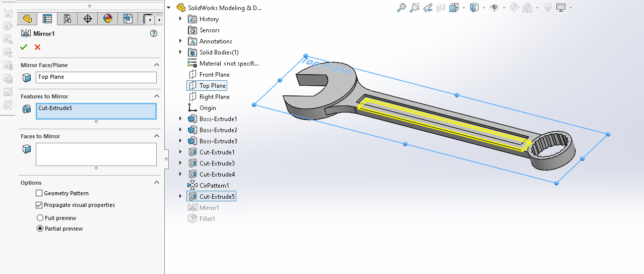This screenshot has height=274, width=644.
Task: Click the Faces to Mirror selection box
Action: 96,154
